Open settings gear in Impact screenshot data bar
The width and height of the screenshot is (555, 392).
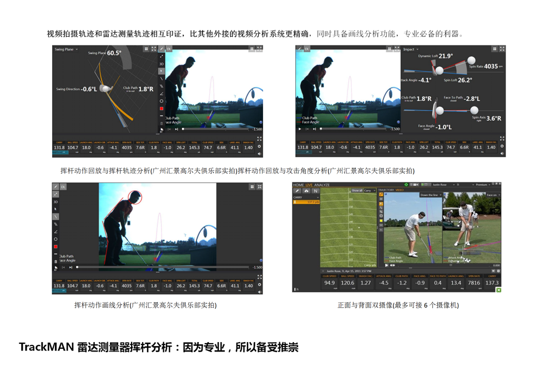[x=502, y=146]
